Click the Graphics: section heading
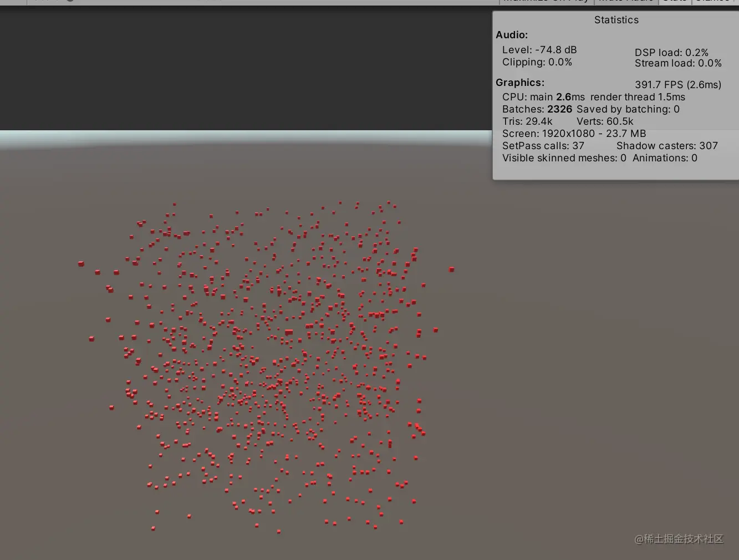Viewport: 739px width, 560px height. [520, 83]
